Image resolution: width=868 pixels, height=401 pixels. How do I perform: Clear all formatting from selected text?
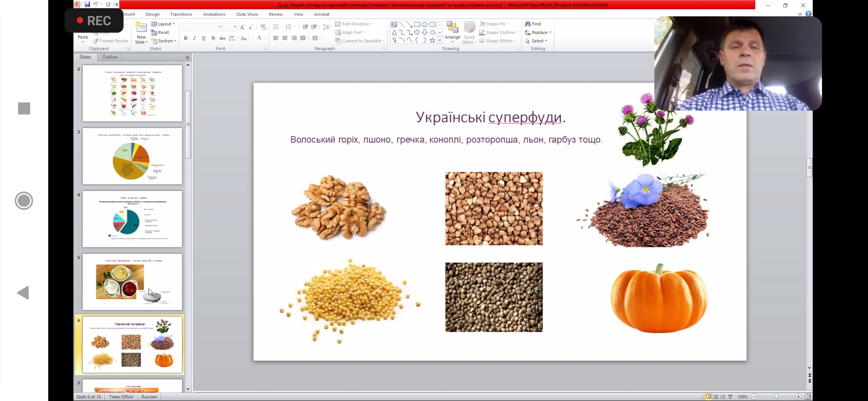pos(263,27)
